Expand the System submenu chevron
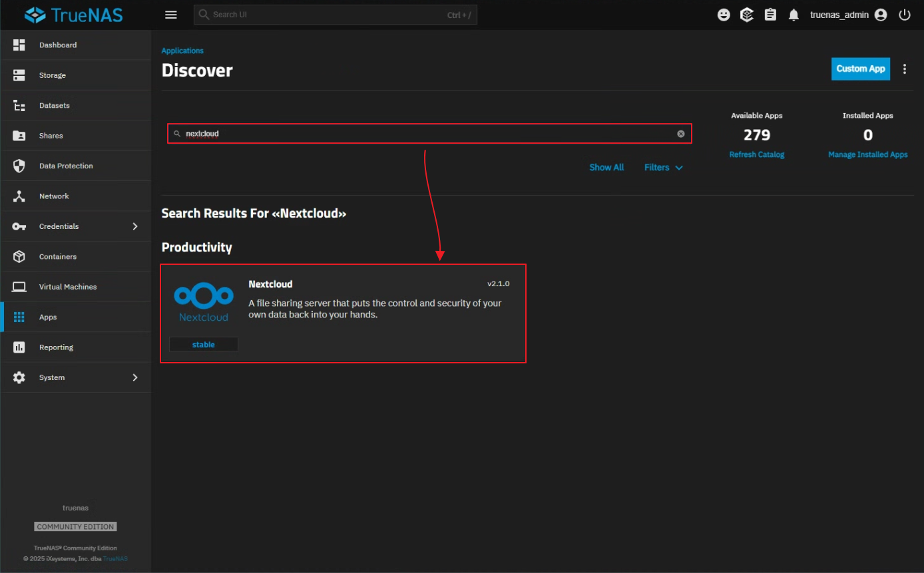Image resolution: width=924 pixels, height=573 pixels. click(x=135, y=377)
